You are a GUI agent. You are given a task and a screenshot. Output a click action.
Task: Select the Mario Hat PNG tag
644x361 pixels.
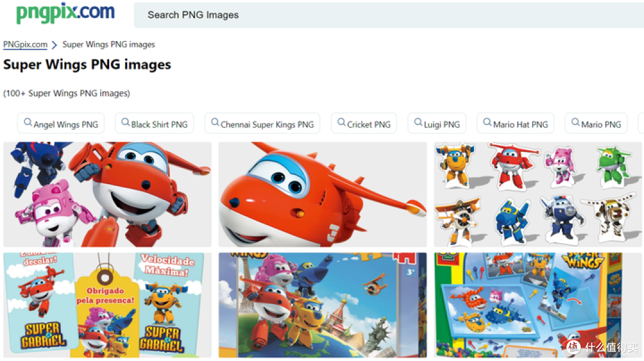[515, 123]
